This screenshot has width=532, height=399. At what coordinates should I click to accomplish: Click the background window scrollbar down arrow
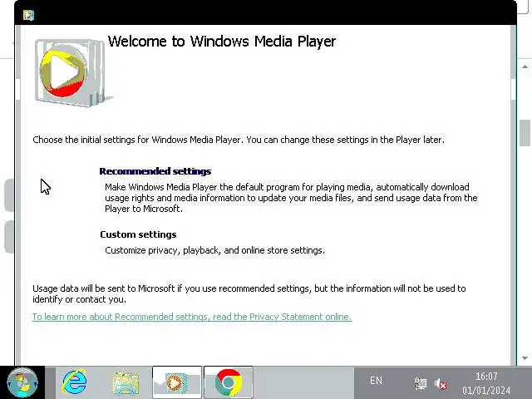tap(525, 358)
